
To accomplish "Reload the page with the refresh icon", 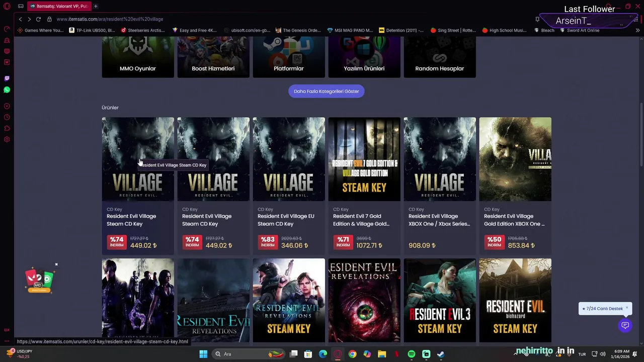I will [38, 19].
